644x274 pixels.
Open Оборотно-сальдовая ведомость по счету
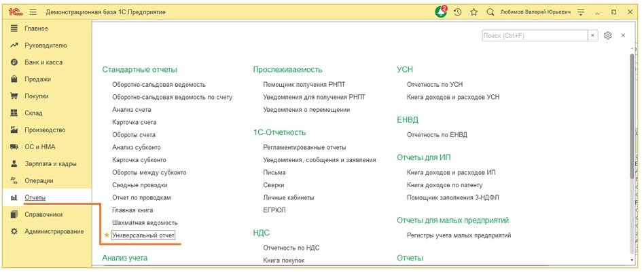(x=172, y=97)
